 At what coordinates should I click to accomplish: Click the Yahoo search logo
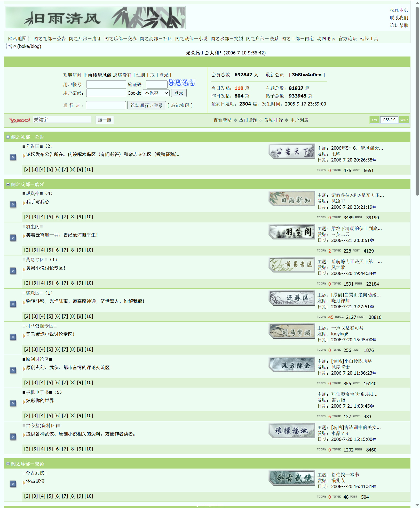[19, 120]
